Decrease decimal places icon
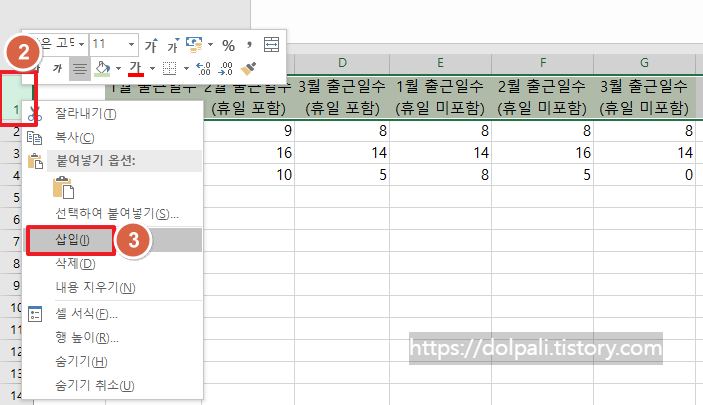The height and width of the screenshot is (405, 703). point(226,69)
